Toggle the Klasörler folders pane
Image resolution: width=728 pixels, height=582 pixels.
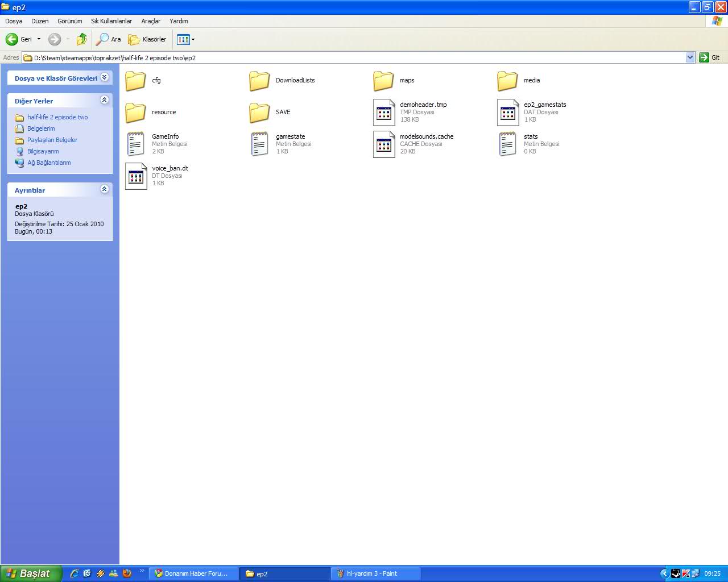pos(147,39)
